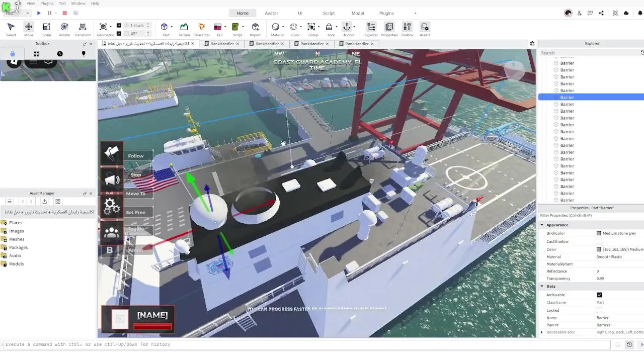This screenshot has height=362, width=644.
Task: Click the Asset Manager bulk import icon
Action: tap(44, 202)
